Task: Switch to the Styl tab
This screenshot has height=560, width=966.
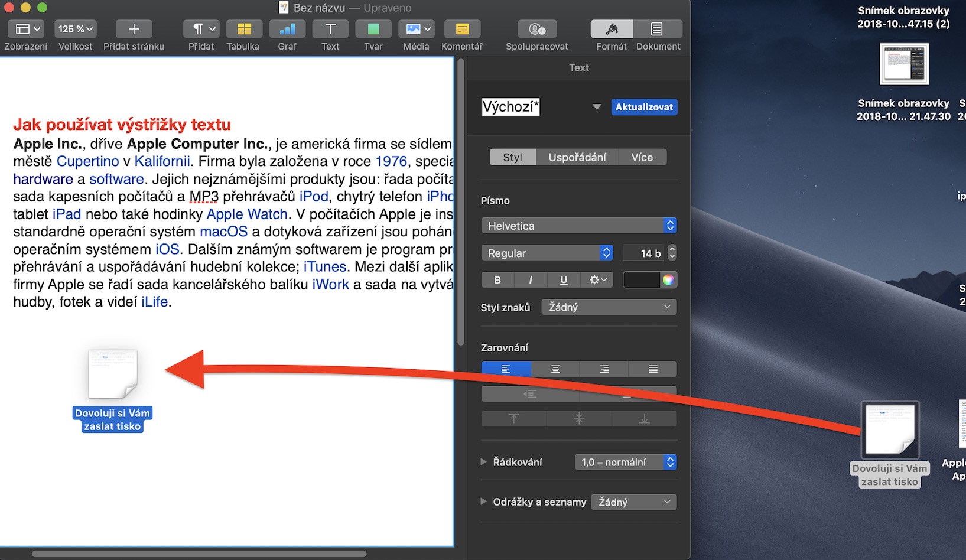Action: (513, 157)
